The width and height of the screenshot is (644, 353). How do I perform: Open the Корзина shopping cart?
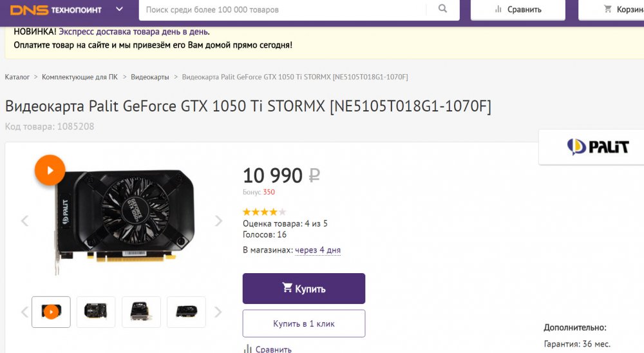point(620,10)
